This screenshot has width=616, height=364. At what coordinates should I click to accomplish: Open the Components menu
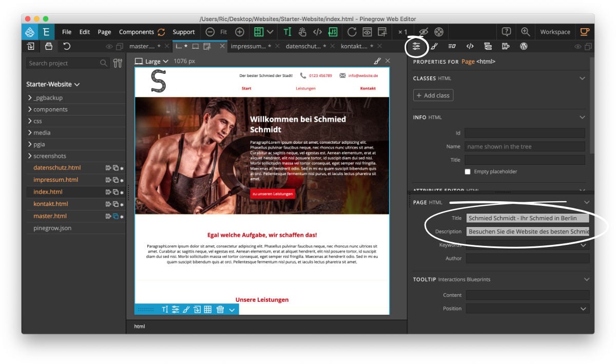(137, 32)
